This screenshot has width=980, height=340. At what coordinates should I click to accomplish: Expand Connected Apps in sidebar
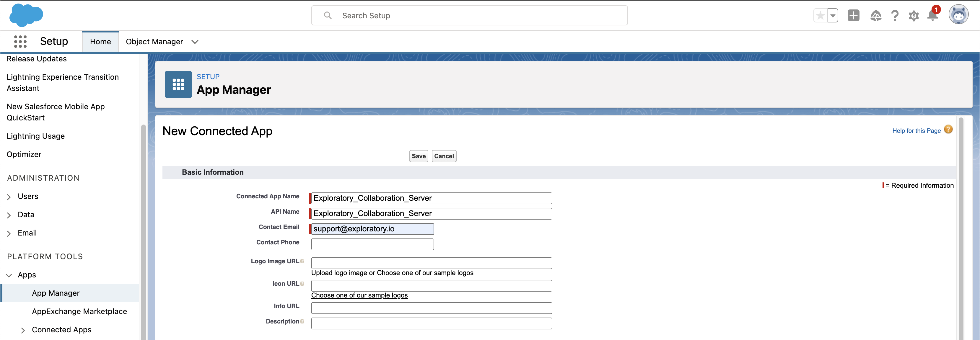tap(23, 330)
